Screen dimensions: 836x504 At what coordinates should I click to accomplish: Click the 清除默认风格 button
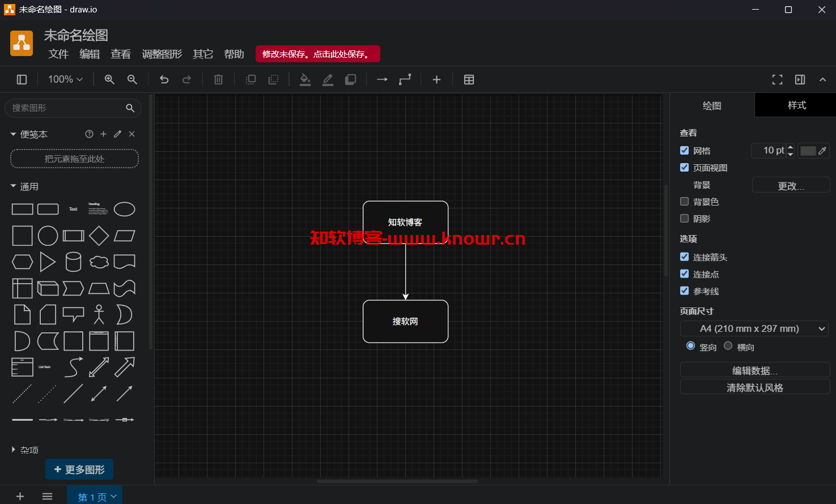[755, 387]
